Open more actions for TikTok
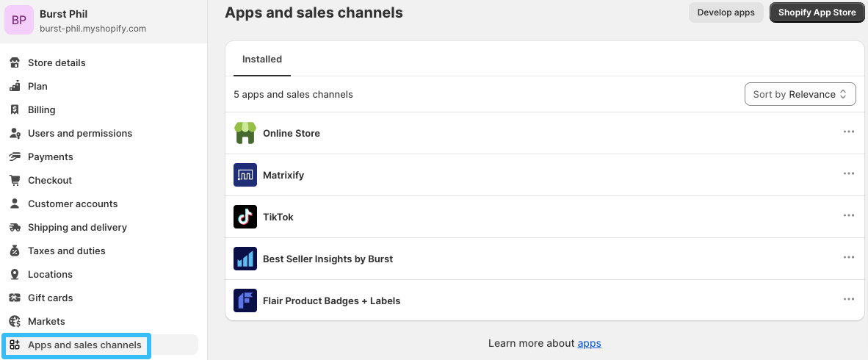Viewport: 868px width, 360px height. pos(849,215)
